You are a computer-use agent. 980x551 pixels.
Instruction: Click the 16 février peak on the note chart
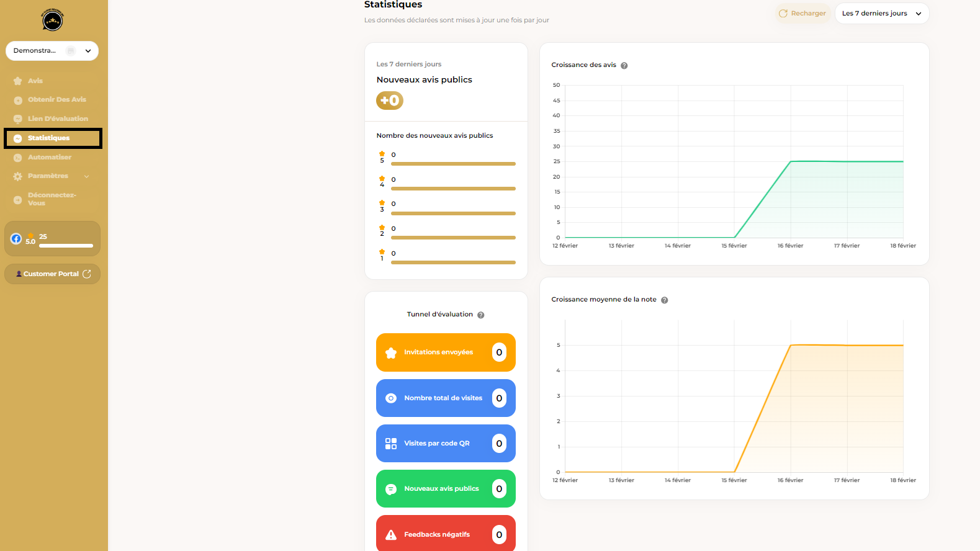pyautogui.click(x=791, y=345)
